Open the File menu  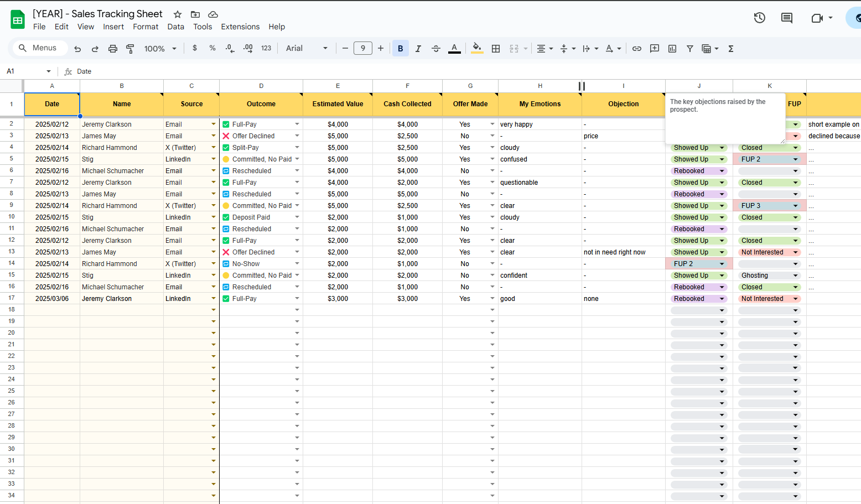(39, 27)
